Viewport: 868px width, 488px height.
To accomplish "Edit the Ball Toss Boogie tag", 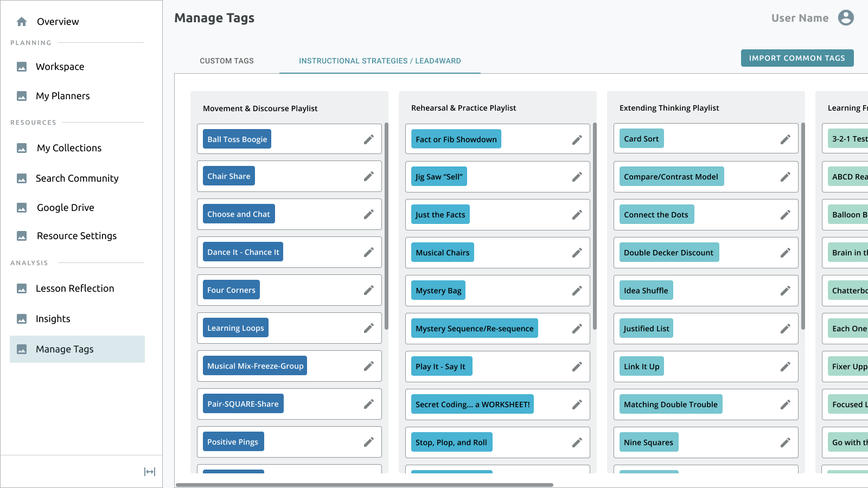I will (x=369, y=139).
